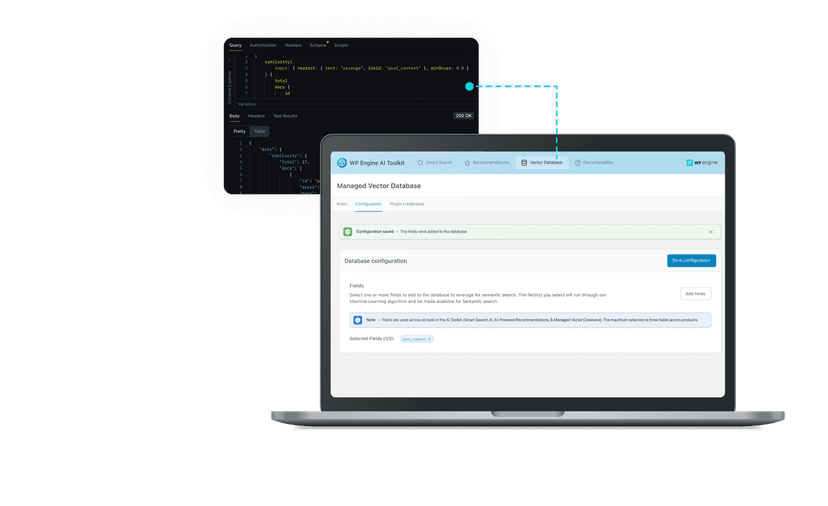Open the Test Results response tab
The image size is (828, 506).
285,116
